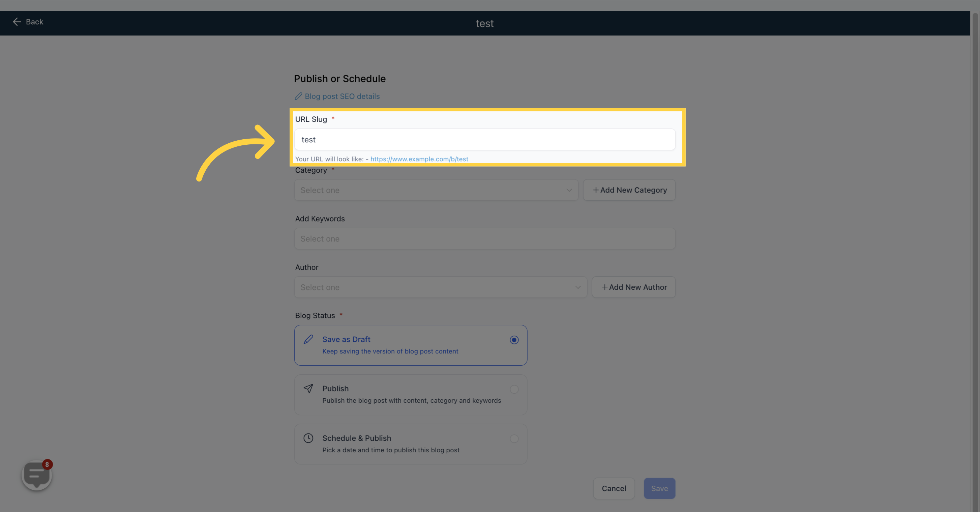This screenshot has width=980, height=512.
Task: Select the Publish radio button
Action: pyautogui.click(x=513, y=389)
